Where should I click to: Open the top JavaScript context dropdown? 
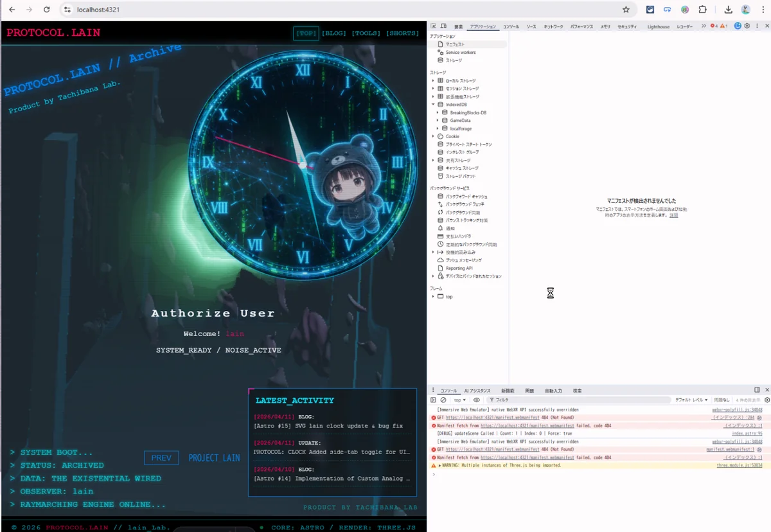(x=460, y=400)
